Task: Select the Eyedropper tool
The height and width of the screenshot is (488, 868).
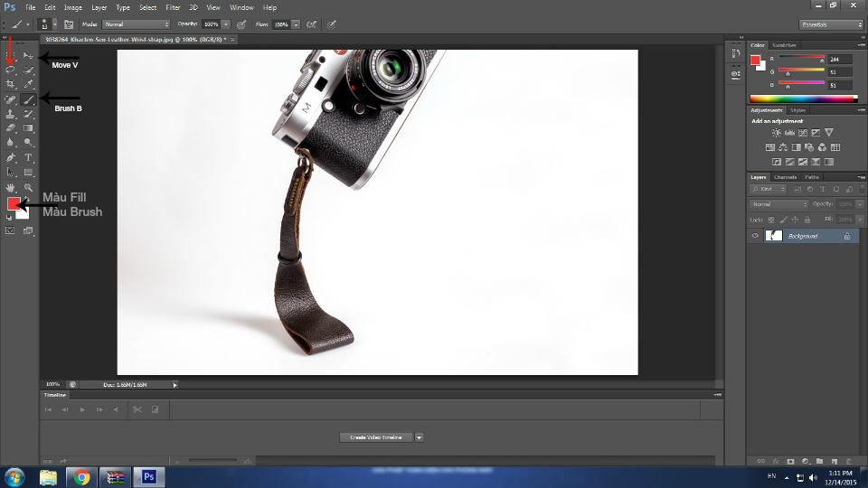Action: pos(28,83)
